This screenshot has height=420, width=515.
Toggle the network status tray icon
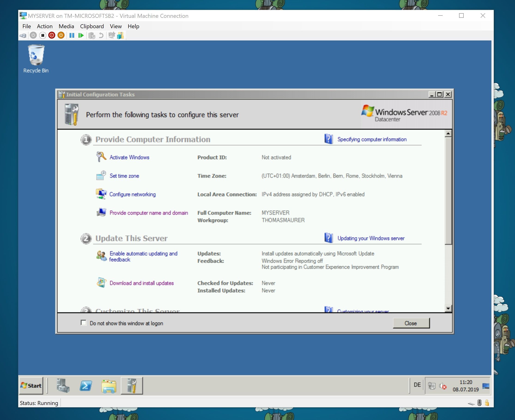click(x=432, y=386)
